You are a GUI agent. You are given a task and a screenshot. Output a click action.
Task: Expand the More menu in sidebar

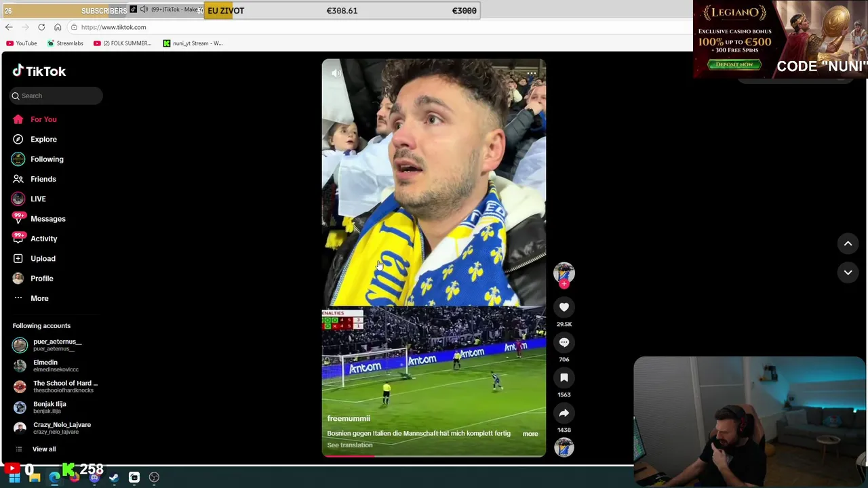(31, 298)
